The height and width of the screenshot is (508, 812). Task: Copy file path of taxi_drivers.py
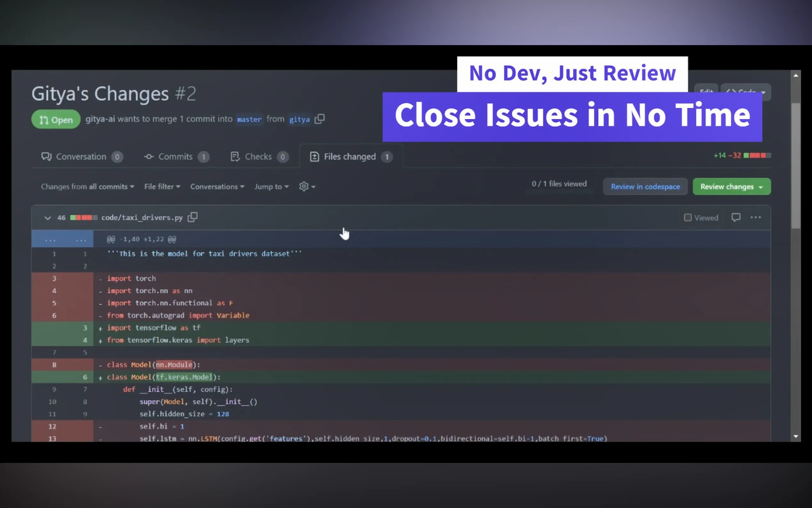[x=192, y=217]
